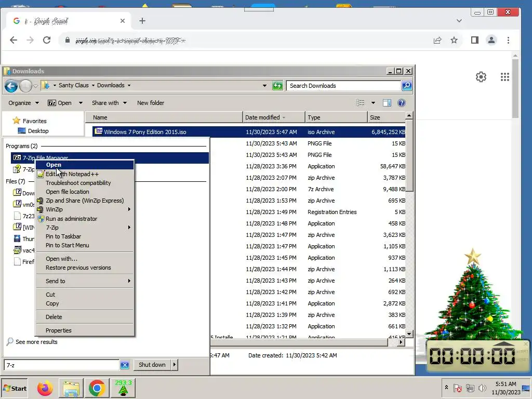The image size is (532, 399).
Task: Click the network tray icon
Action: 470,388
